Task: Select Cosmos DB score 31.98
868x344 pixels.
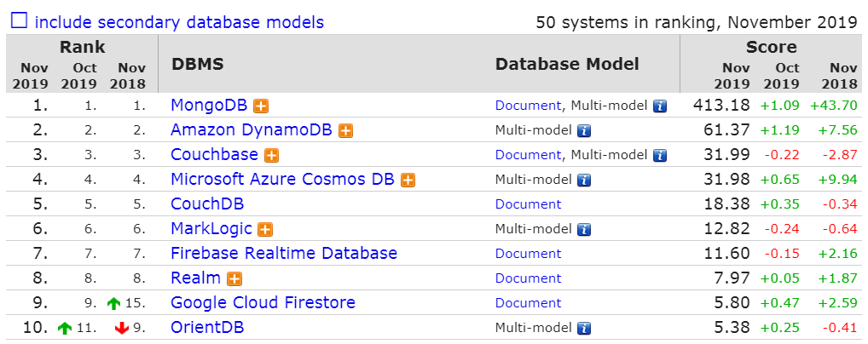Action: pos(726,179)
